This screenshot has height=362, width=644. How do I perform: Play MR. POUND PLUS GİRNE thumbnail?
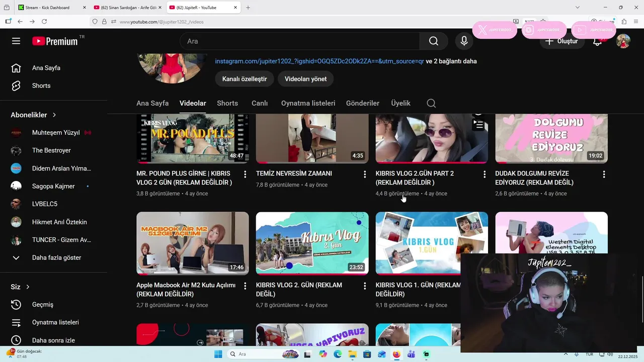(x=193, y=138)
